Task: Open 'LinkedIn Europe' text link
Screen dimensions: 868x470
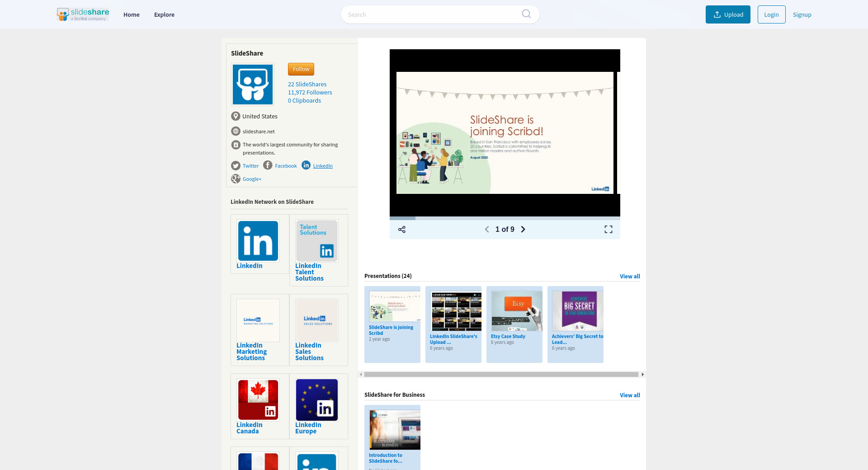Action: click(308, 428)
